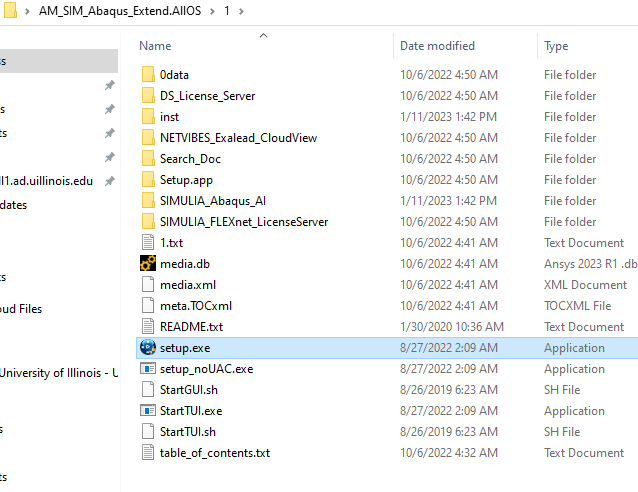Click the NETVIBES_Exalead_CloudView folder icon
The height and width of the screenshot is (492, 638).
tap(148, 138)
